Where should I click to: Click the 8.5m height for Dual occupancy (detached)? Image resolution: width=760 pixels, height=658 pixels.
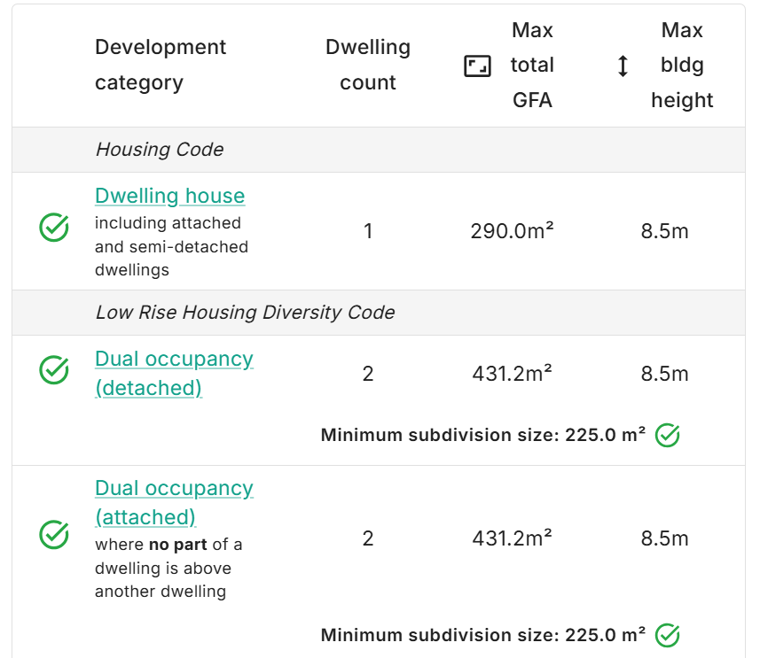665,374
